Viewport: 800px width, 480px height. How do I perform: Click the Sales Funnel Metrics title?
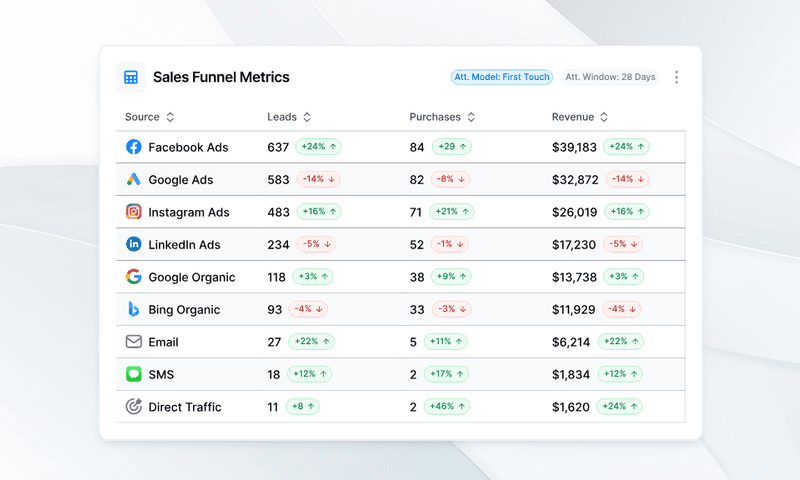221,77
